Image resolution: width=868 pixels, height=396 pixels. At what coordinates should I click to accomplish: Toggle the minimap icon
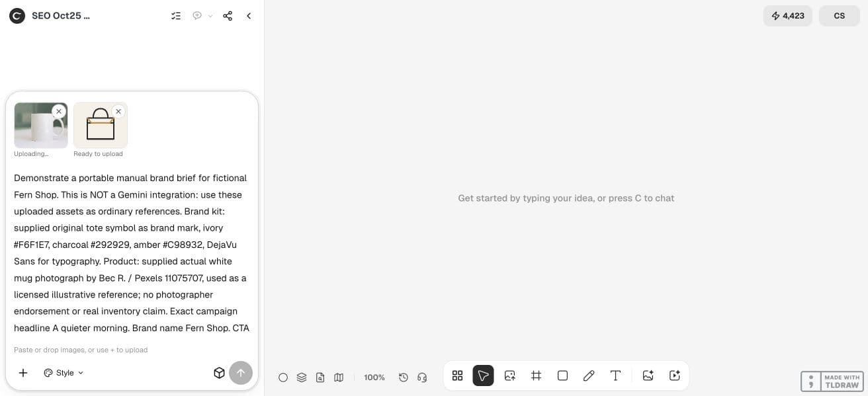(339, 377)
